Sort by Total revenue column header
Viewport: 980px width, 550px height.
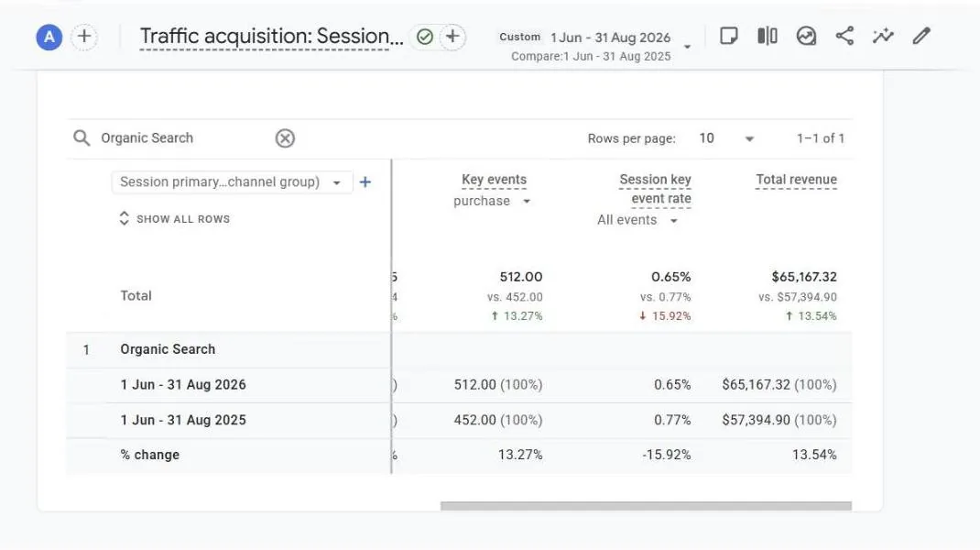pos(796,180)
